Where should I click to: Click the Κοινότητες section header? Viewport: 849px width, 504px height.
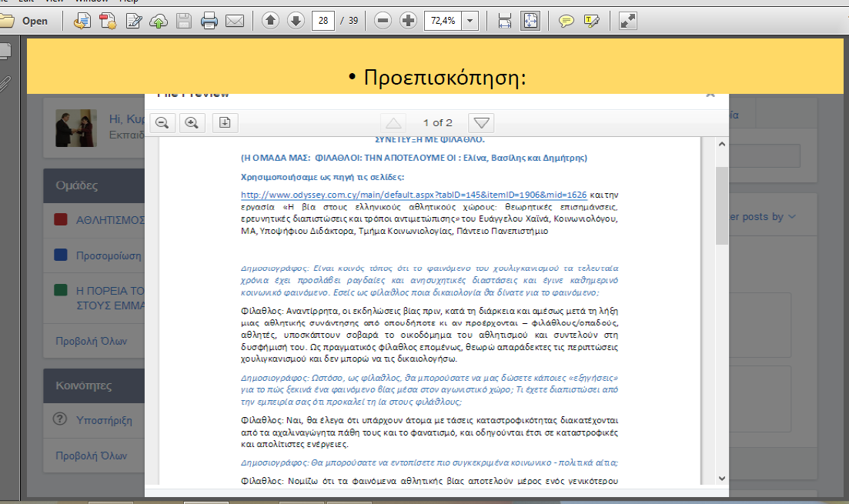(x=94, y=386)
